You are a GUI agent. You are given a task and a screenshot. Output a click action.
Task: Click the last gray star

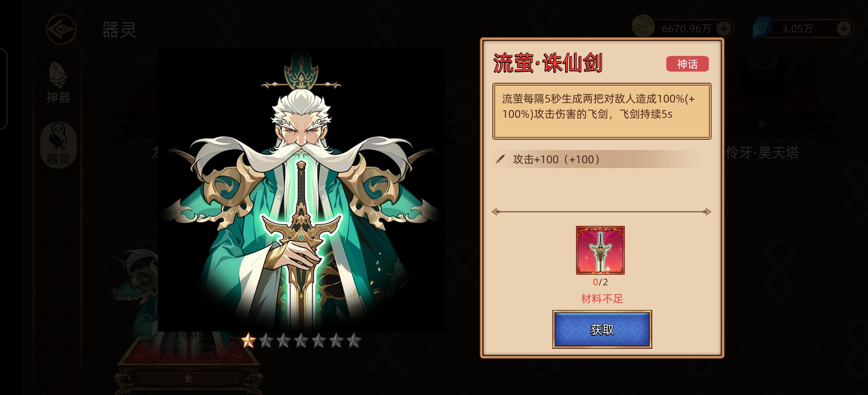pyautogui.click(x=353, y=340)
